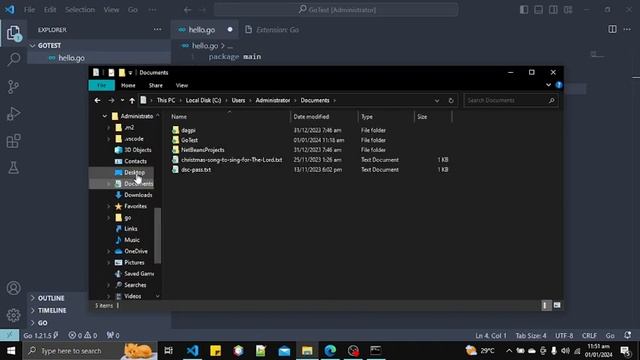This screenshot has width=640, height=360.
Task: Click UTF-8 encoding in status bar
Action: (564, 336)
